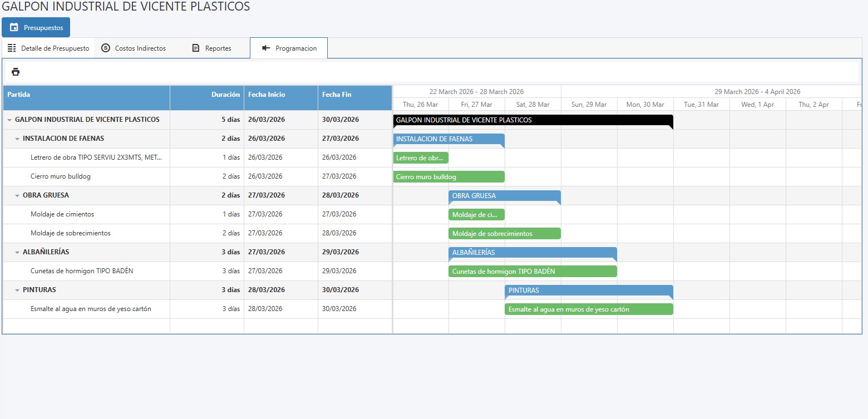Open the Reportes tab
Screen dimensions: 868x419
click(x=218, y=48)
